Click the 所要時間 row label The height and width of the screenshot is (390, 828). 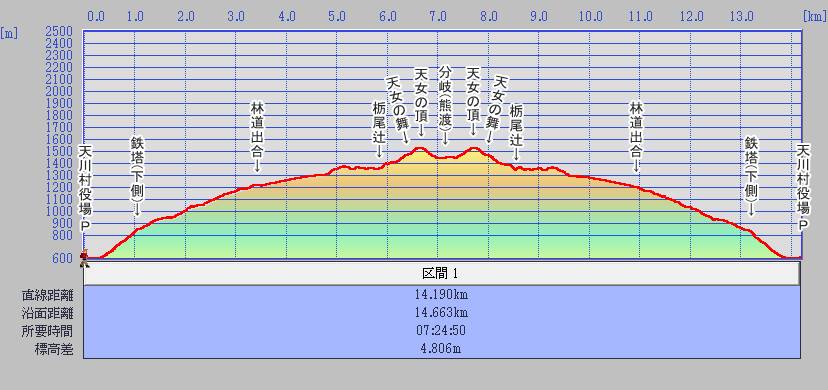coord(51,331)
